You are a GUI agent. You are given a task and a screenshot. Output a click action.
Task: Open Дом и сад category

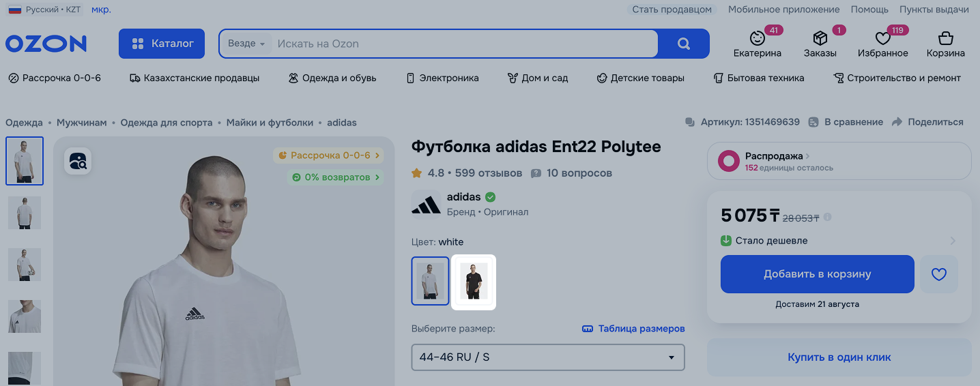point(538,78)
